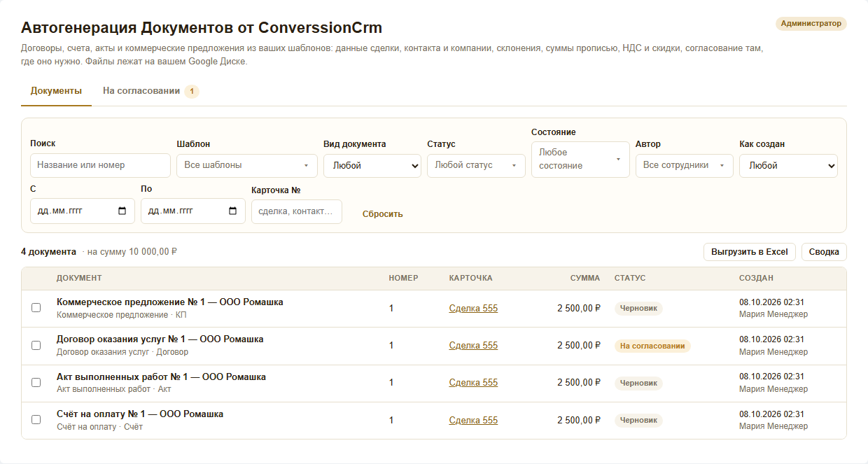Open Сделка 555 link in Коммерческое предложение row

(473, 308)
